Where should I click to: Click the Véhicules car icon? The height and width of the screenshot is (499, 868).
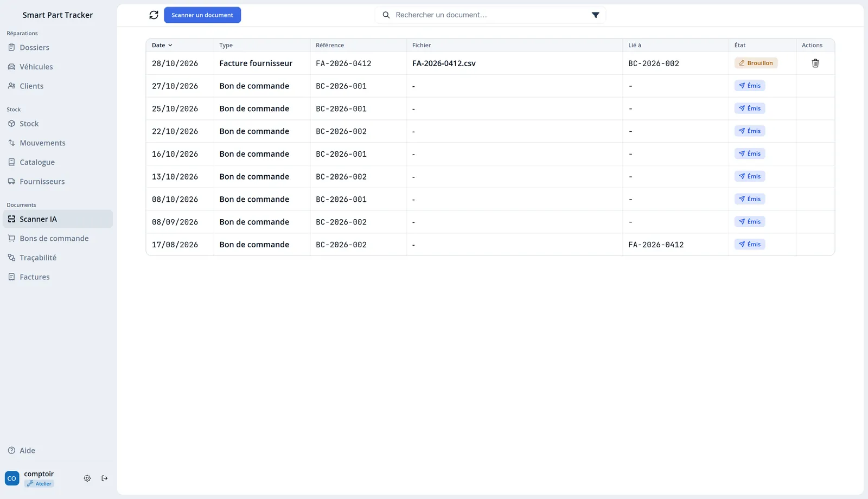(x=11, y=67)
